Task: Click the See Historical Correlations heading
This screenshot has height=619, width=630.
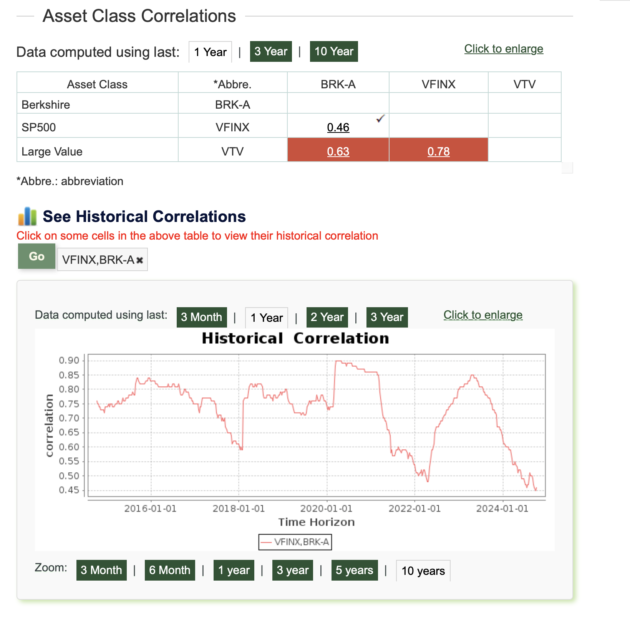Action: (x=144, y=217)
